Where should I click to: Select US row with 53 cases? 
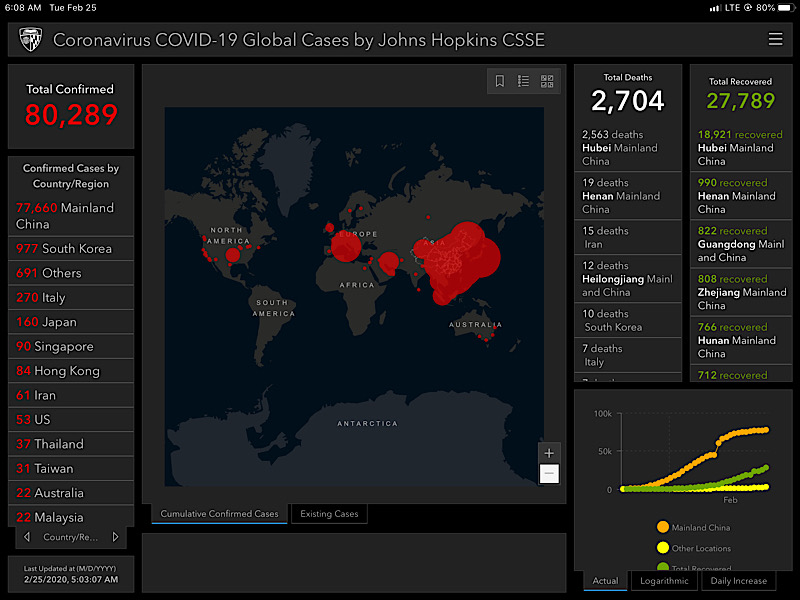(x=71, y=419)
